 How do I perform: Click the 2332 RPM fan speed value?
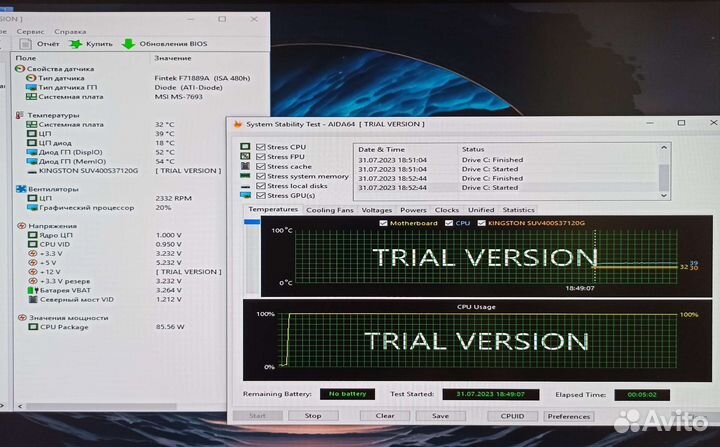pyautogui.click(x=174, y=198)
